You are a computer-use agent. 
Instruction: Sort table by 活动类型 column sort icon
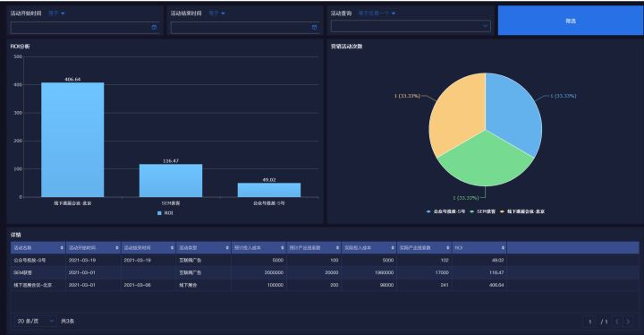point(227,248)
